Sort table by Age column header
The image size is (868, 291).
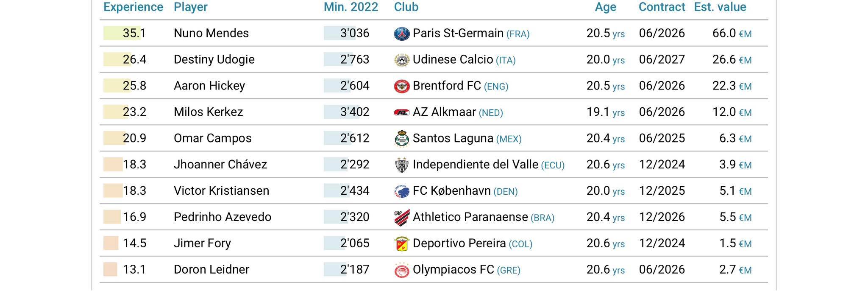point(605,7)
